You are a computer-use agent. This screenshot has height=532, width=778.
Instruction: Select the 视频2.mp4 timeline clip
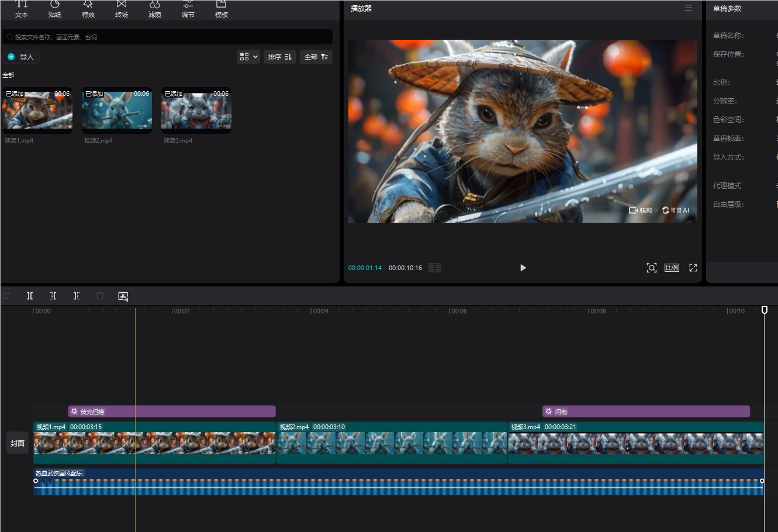point(392,443)
